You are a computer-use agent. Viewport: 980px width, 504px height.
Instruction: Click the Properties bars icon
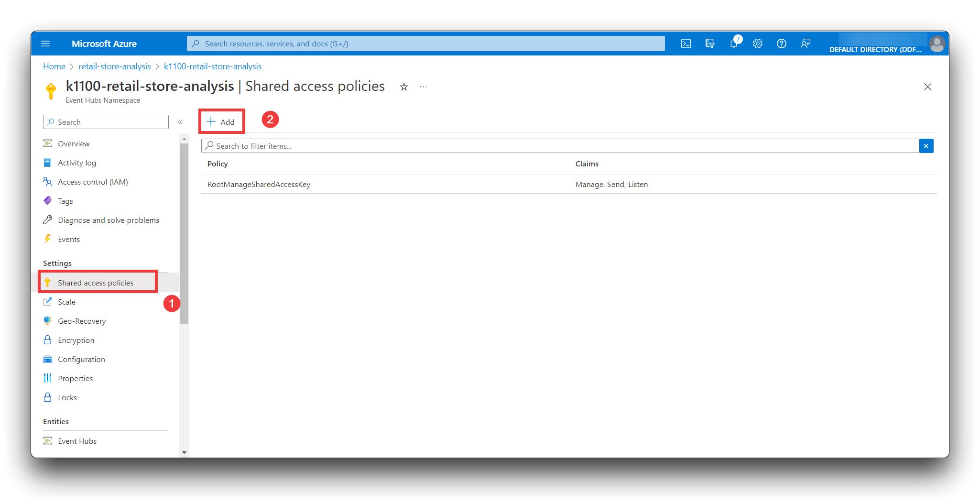pyautogui.click(x=47, y=378)
